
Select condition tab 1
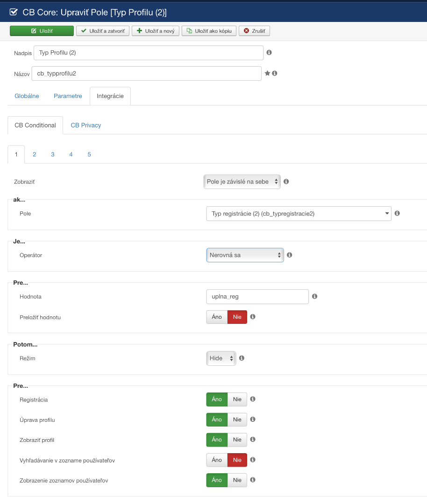[16, 154]
